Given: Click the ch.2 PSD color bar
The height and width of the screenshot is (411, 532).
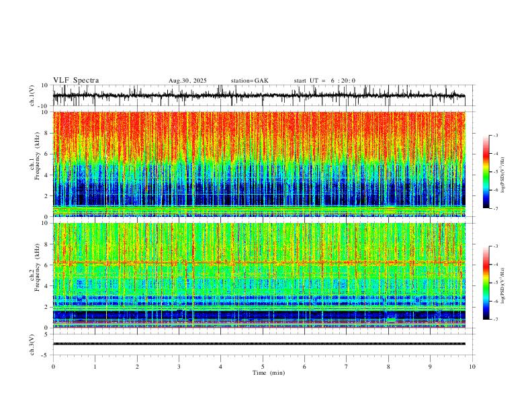Looking at the screenshot, I should click(x=486, y=283).
